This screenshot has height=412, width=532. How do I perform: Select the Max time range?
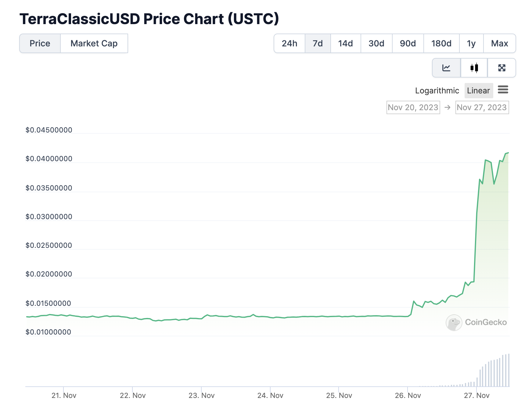[500, 43]
